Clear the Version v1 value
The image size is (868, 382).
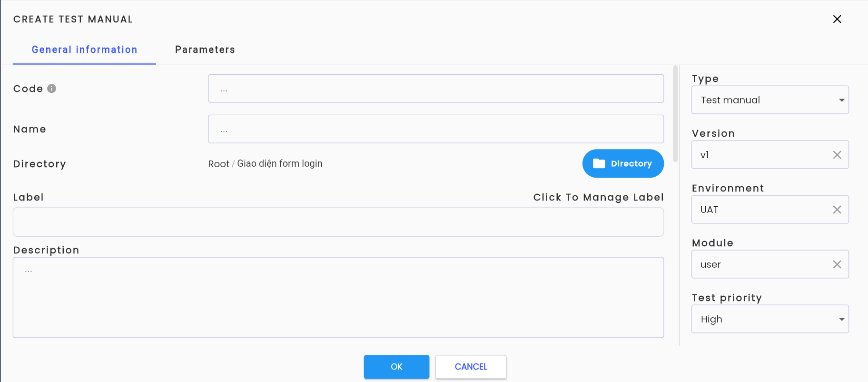click(x=837, y=155)
